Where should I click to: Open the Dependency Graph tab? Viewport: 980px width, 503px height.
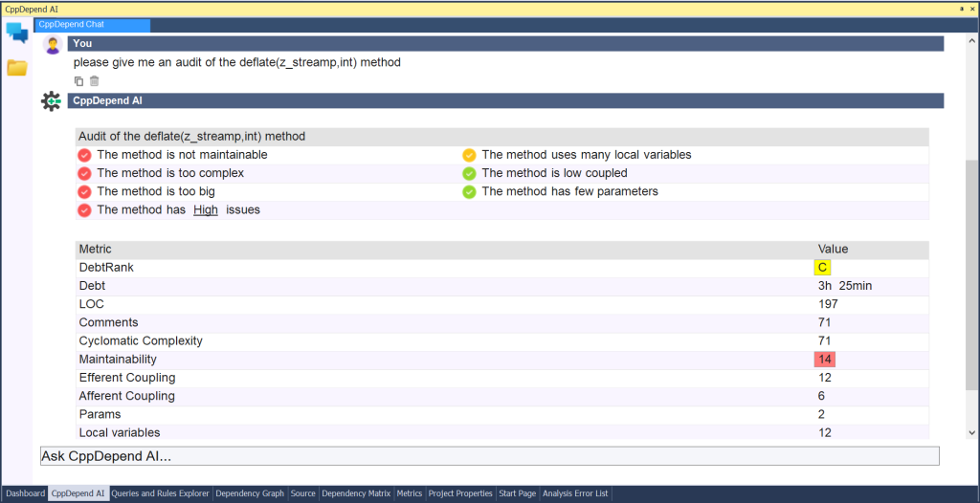pyautogui.click(x=250, y=493)
